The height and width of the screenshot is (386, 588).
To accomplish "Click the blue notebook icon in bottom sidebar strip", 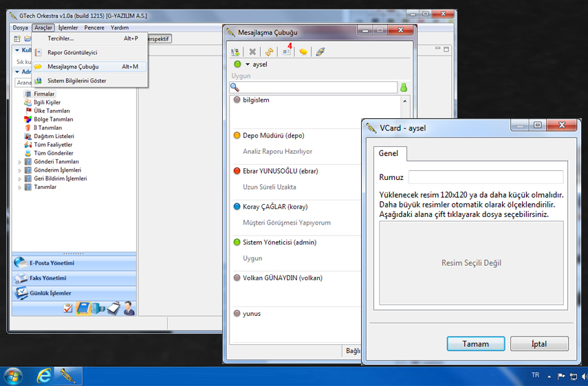I will click(x=83, y=308).
